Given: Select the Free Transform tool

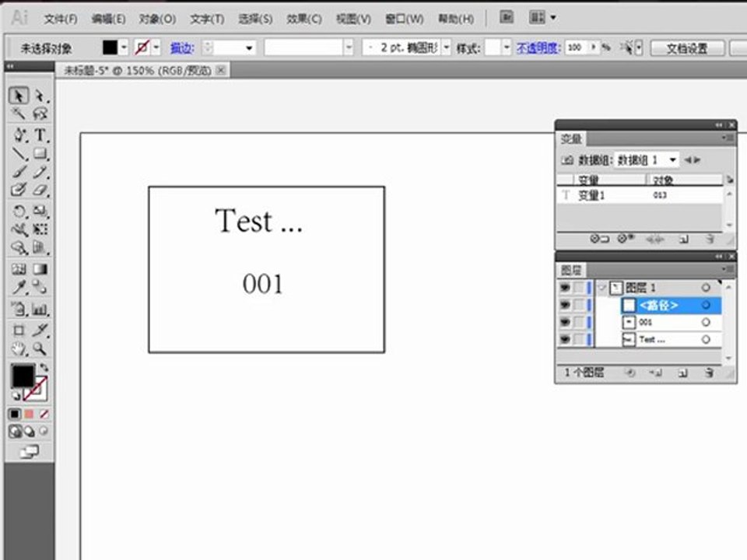Looking at the screenshot, I should pos(40,229).
